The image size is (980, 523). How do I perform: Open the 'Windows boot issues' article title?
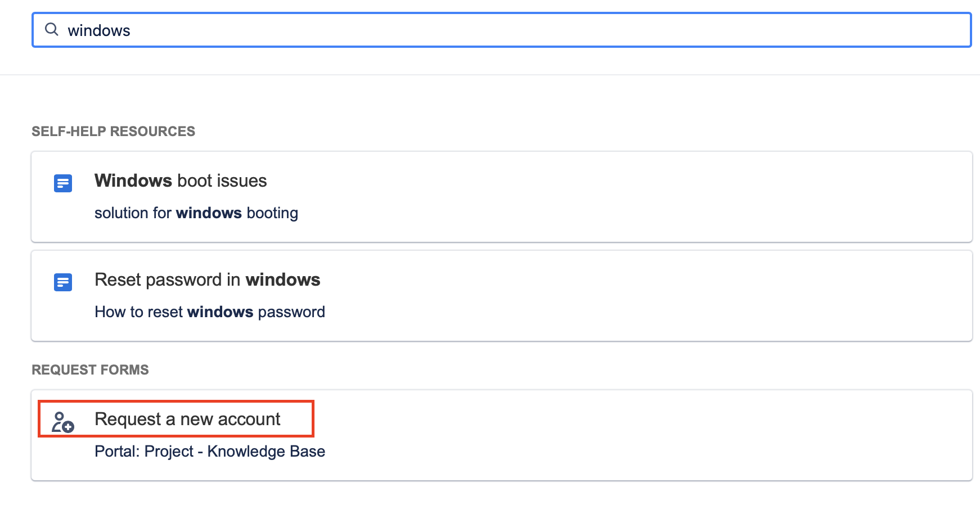click(x=181, y=181)
